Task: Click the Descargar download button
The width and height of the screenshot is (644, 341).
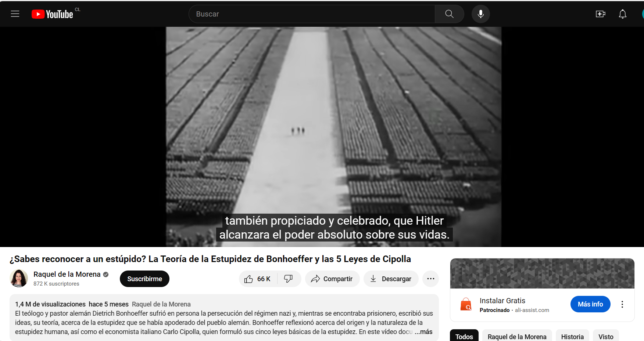Action: click(391, 279)
